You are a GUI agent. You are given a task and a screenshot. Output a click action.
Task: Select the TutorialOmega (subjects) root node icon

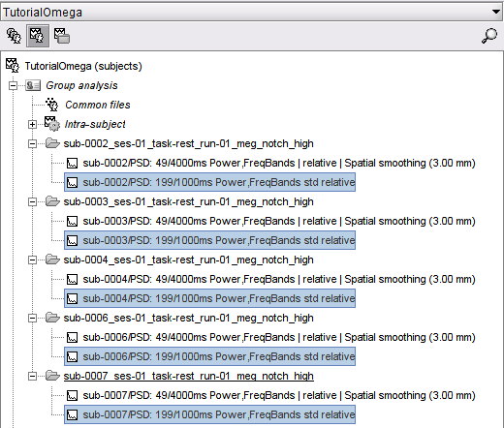pyautogui.click(x=13, y=66)
